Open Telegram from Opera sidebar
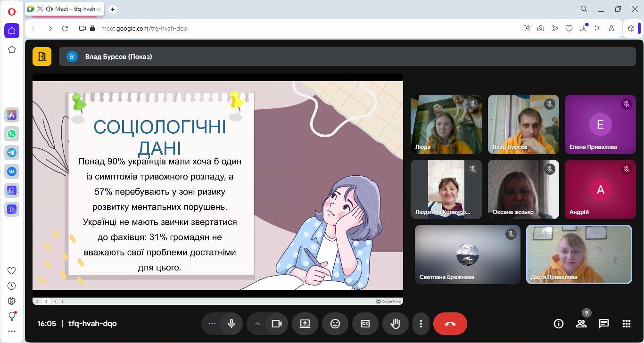Viewport: 644px width, 343px height. pyautogui.click(x=12, y=153)
